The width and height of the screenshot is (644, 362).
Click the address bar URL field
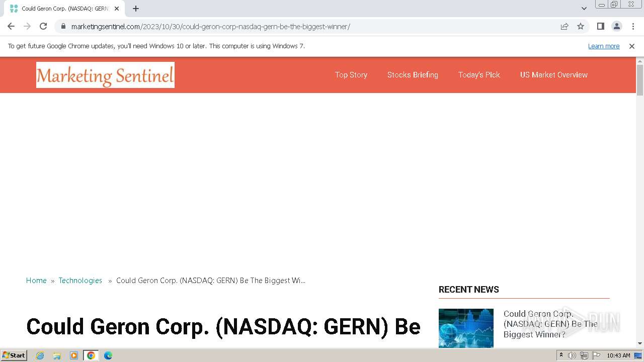[x=312, y=26]
